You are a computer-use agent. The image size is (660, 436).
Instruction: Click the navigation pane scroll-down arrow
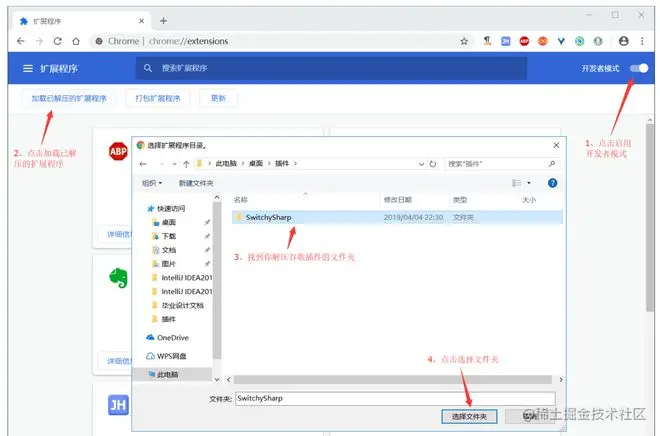coord(217,379)
